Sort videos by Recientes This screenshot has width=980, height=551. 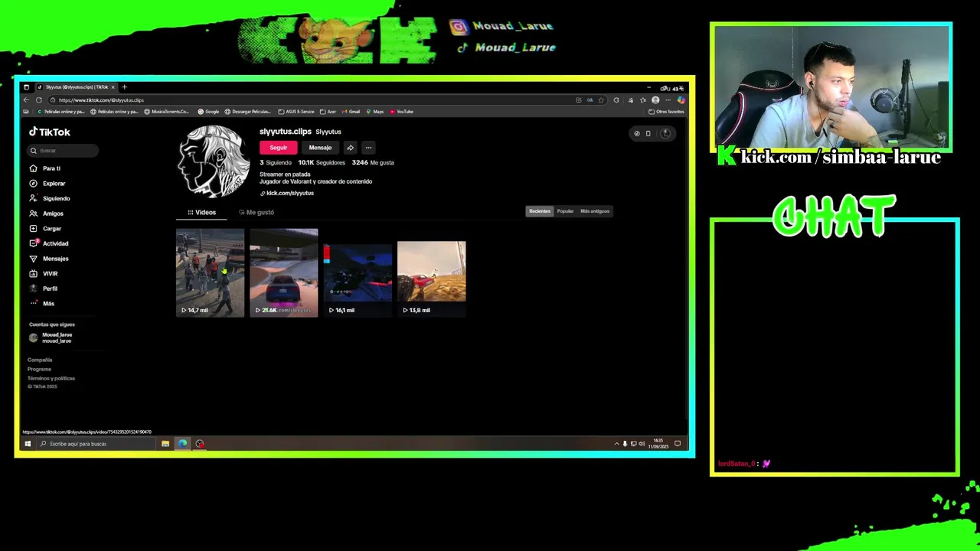point(540,211)
